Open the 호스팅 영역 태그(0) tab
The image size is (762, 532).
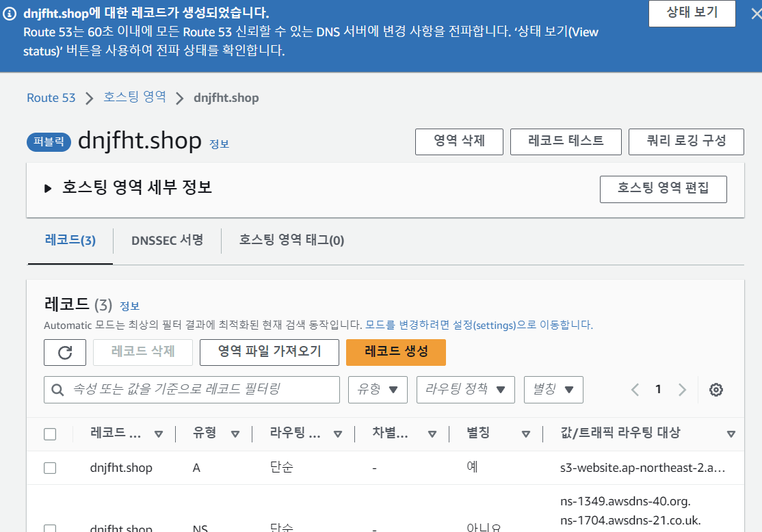(x=291, y=240)
